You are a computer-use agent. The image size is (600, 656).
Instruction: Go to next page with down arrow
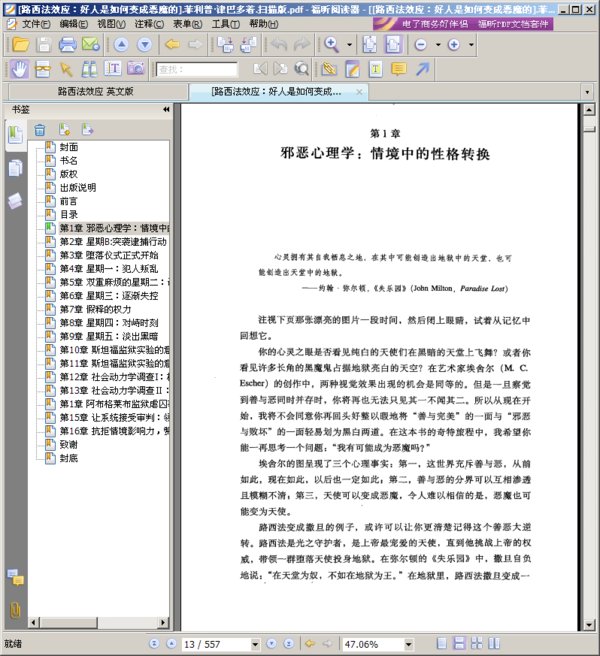click(x=144, y=44)
